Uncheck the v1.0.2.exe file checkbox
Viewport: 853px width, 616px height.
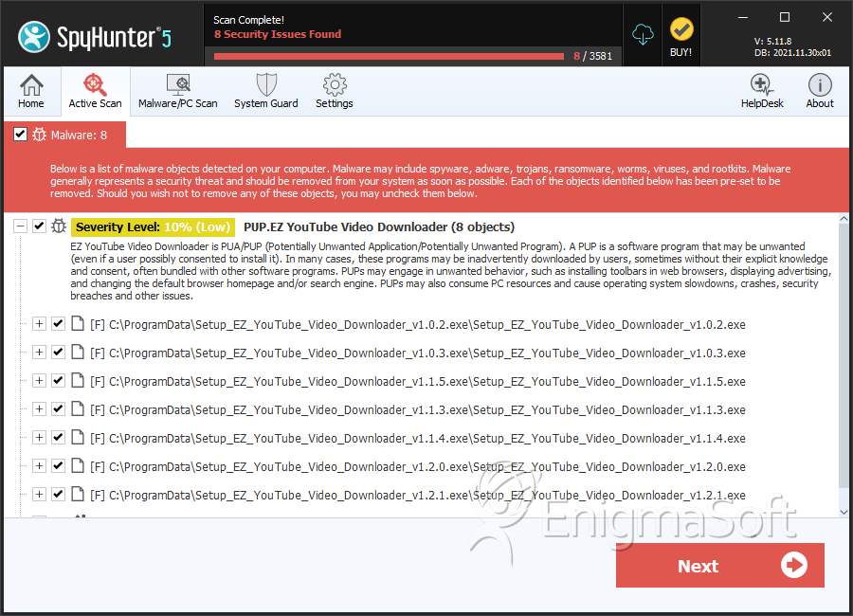(x=58, y=324)
